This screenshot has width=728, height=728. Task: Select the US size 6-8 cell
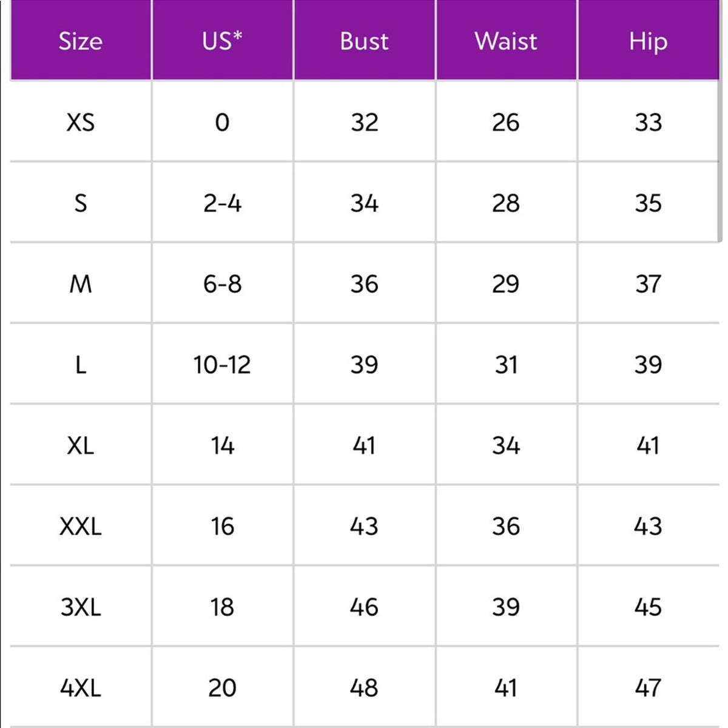223,283
